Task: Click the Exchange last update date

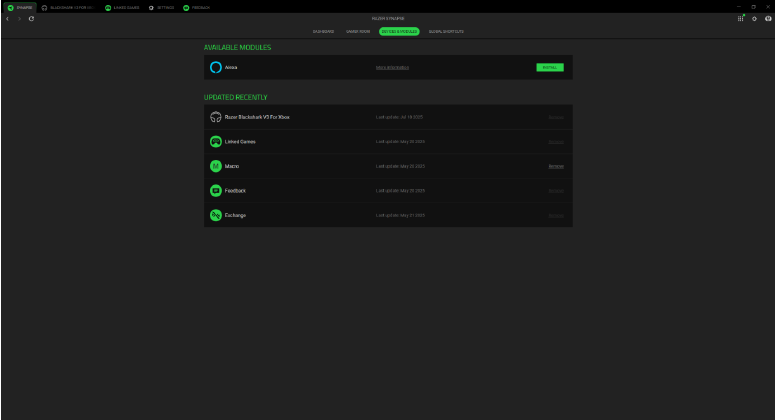Action: pyautogui.click(x=400, y=215)
